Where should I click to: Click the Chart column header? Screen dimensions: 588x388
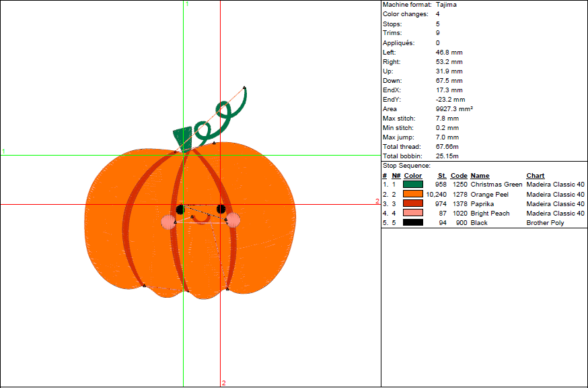[536, 176]
